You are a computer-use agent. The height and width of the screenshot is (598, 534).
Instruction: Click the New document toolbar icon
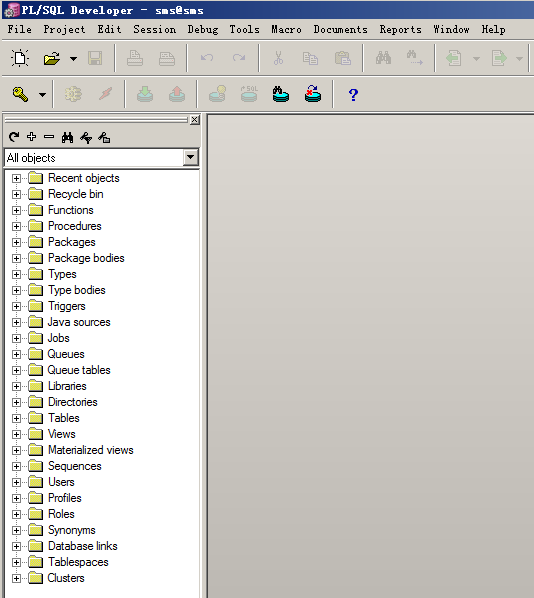pos(20,58)
